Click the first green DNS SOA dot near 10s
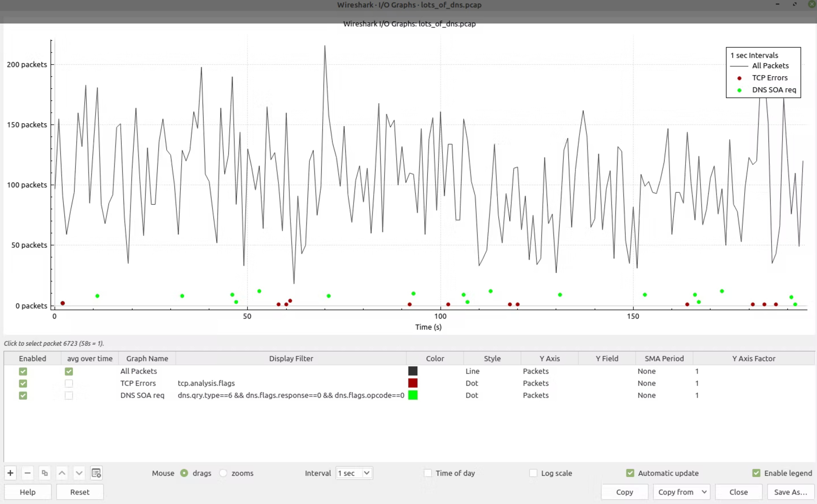 point(97,296)
